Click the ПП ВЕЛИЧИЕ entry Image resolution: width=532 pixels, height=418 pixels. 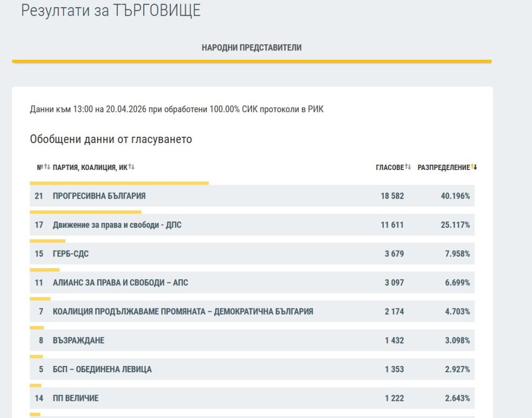(x=75, y=398)
